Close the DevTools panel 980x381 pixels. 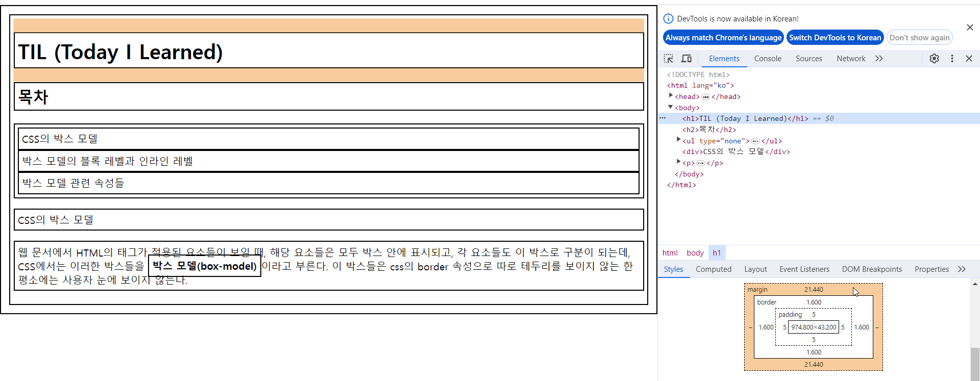pyautogui.click(x=969, y=59)
